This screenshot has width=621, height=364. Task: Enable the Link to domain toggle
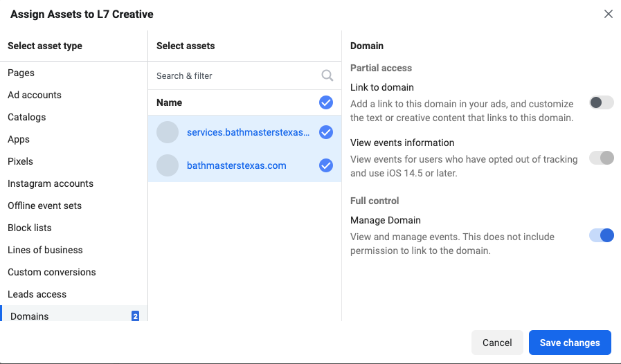coord(601,102)
